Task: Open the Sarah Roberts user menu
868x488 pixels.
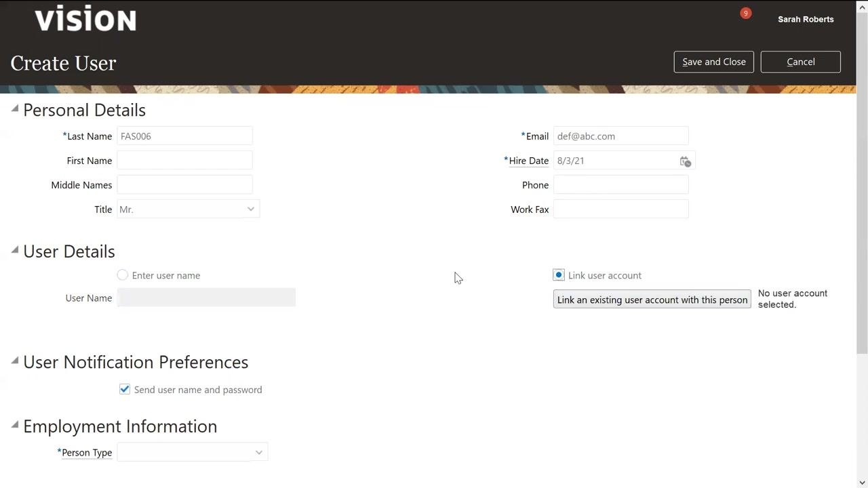Action: point(806,20)
